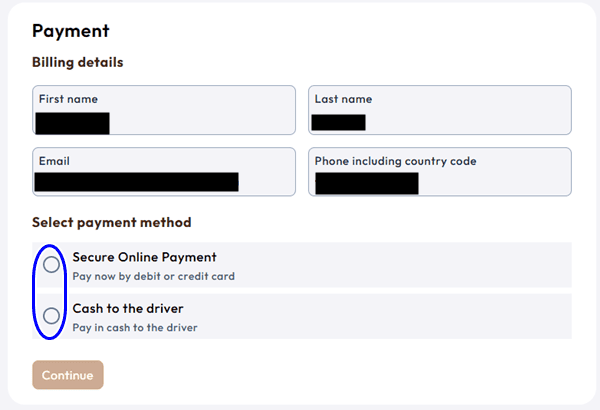The image size is (600, 410).
Task: Click the "Phone including country code" label
Action: pos(395,160)
